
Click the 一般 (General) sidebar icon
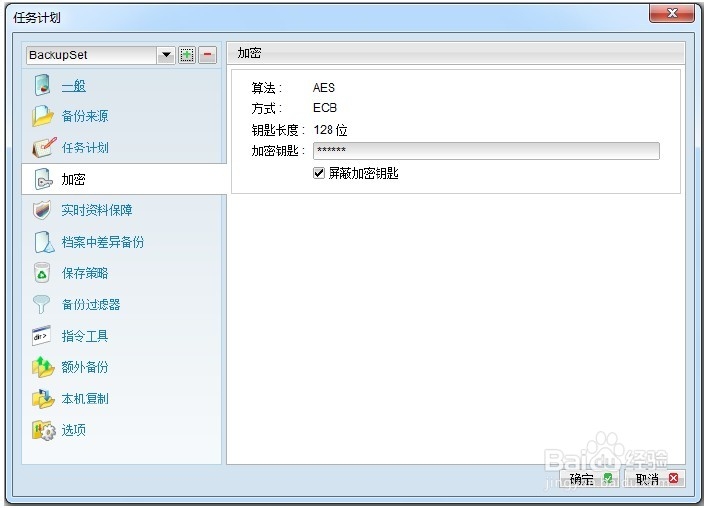point(42,85)
